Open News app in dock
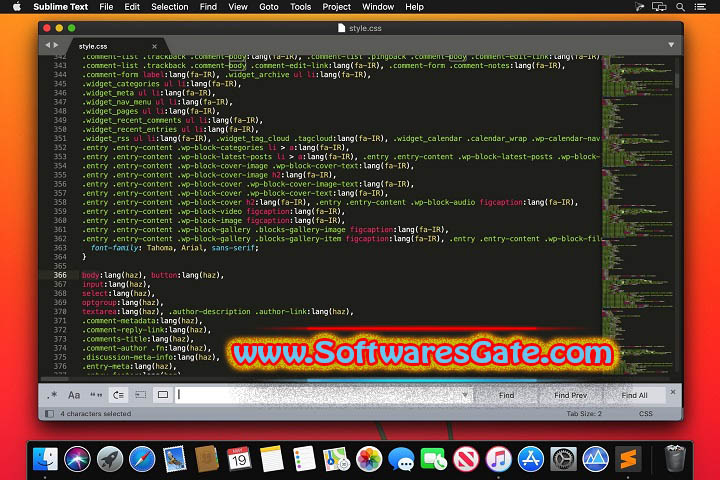This screenshot has height=480, width=720. (466, 459)
